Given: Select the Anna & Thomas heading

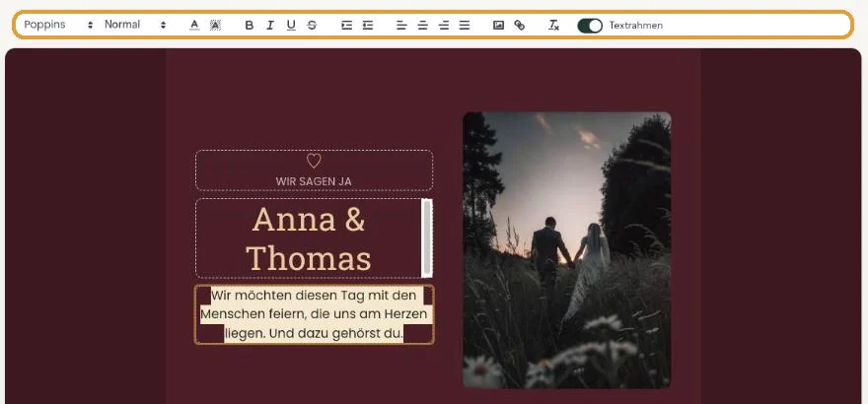Looking at the screenshot, I should (309, 238).
